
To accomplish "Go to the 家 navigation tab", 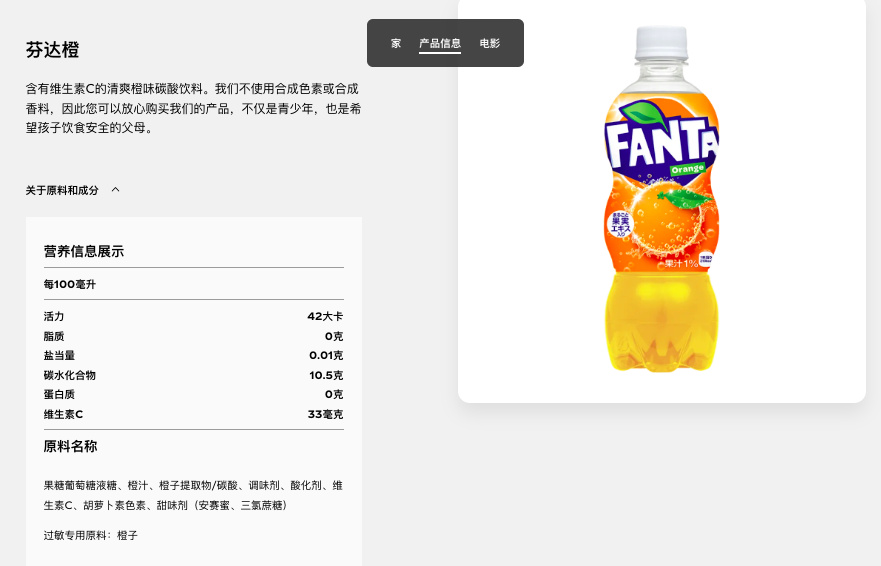I will [396, 44].
